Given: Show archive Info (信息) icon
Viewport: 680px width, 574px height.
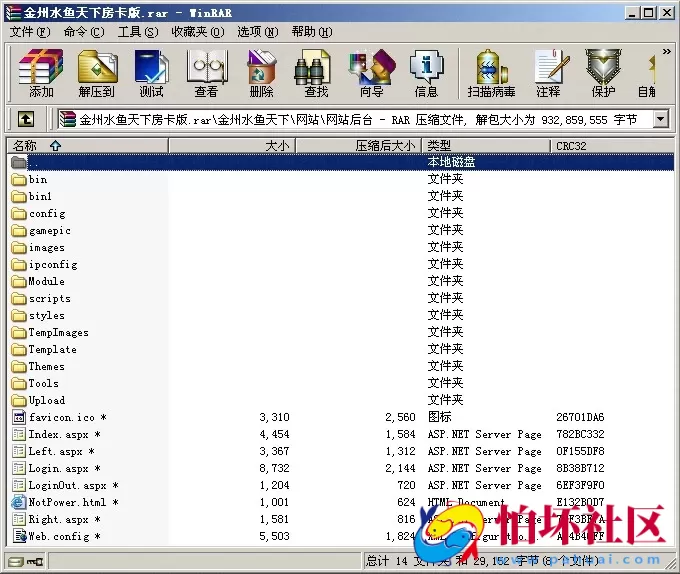Looking at the screenshot, I should click(427, 73).
